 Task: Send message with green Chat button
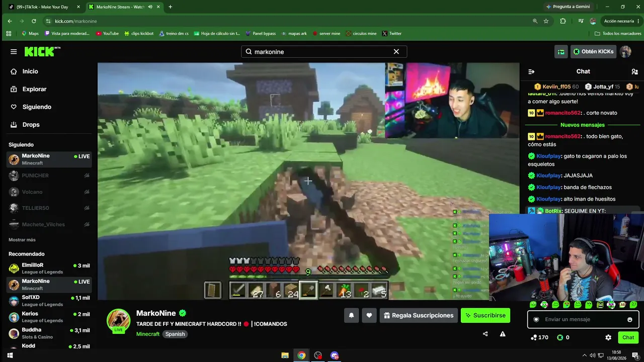[628, 337]
